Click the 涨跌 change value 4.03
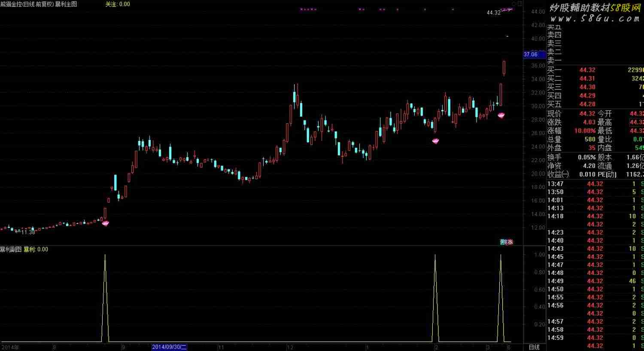This screenshot has width=644, height=351. click(589, 122)
